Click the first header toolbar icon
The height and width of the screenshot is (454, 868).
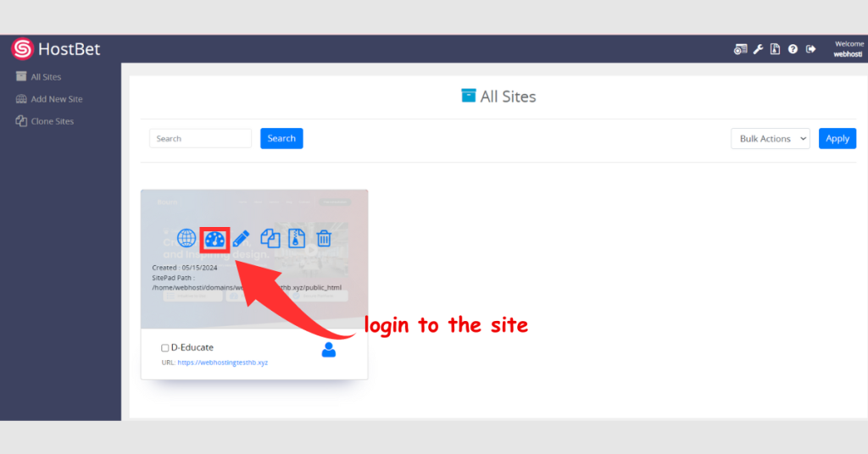pos(740,49)
